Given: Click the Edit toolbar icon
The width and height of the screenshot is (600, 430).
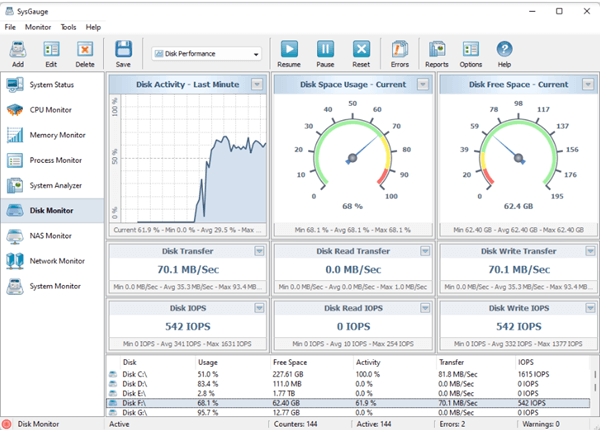Looking at the screenshot, I should (x=51, y=50).
